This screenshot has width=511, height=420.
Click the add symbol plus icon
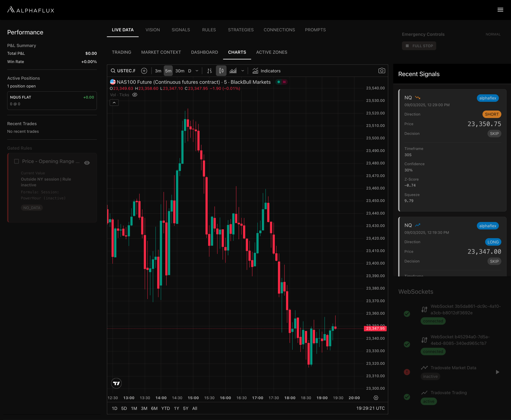[144, 71]
